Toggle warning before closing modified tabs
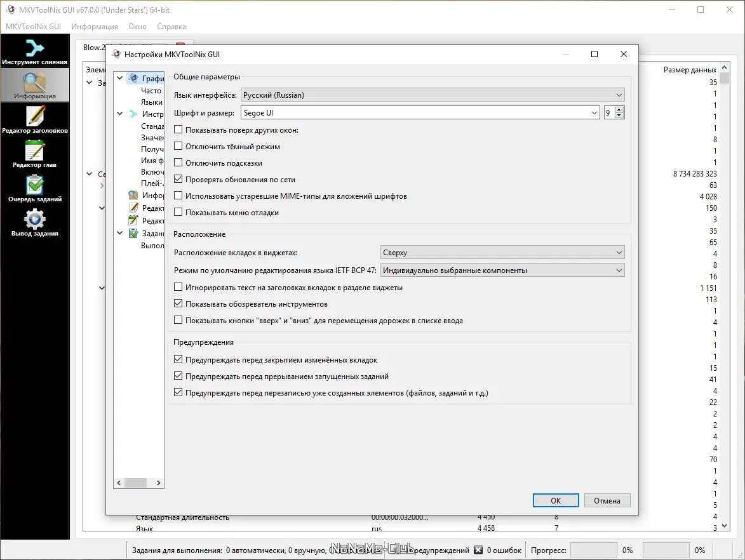745x560 pixels. pos(178,359)
